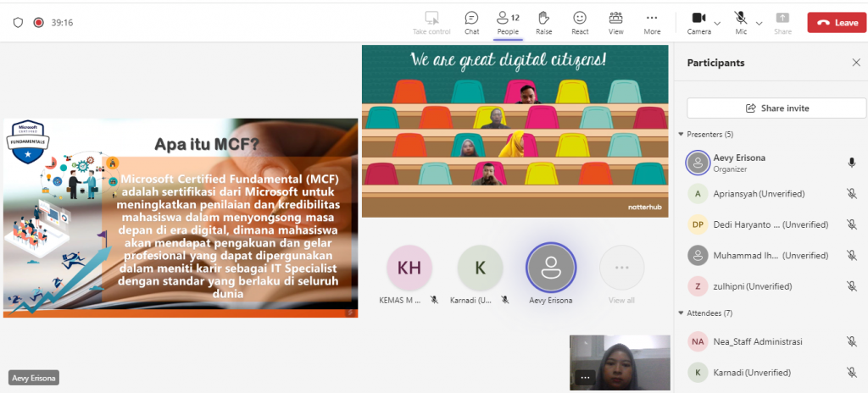Viewport: 868px width, 393px height.
Task: Toggle the Mic mute button
Action: 741,23
